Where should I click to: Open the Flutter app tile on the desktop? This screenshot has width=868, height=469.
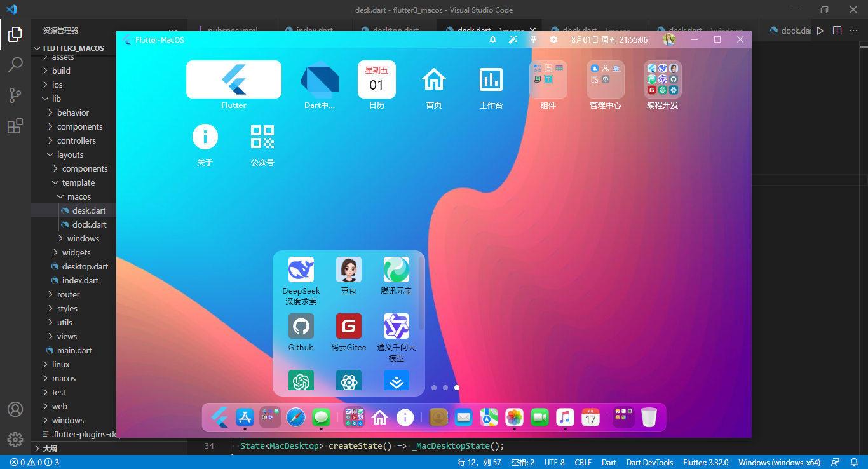pos(234,79)
